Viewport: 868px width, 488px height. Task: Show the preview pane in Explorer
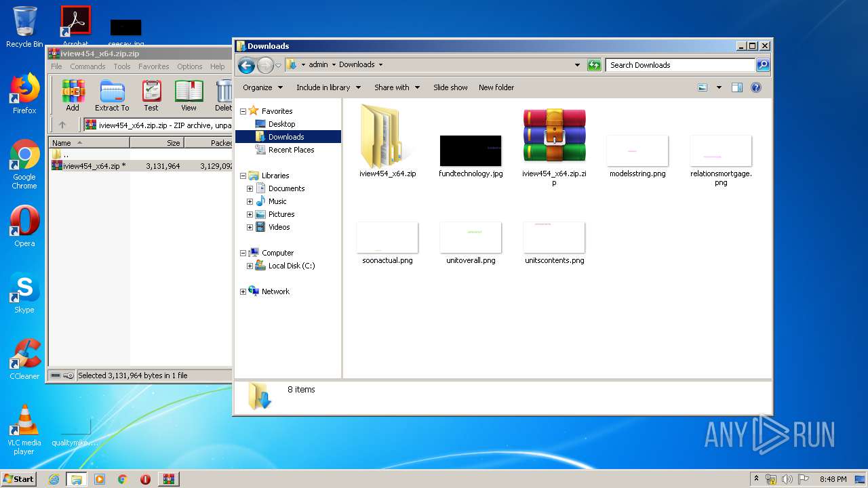[737, 87]
